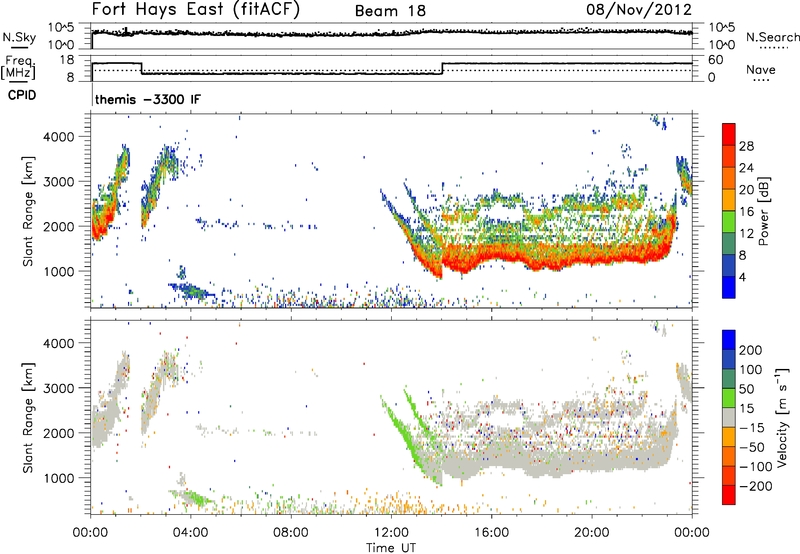
Task: Pick the blue top segment of velocity colorbar
Action: coord(729,340)
